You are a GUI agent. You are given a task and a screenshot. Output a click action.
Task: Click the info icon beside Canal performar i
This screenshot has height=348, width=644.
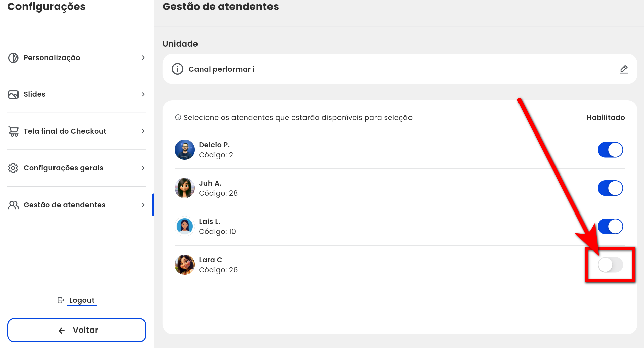point(177,69)
